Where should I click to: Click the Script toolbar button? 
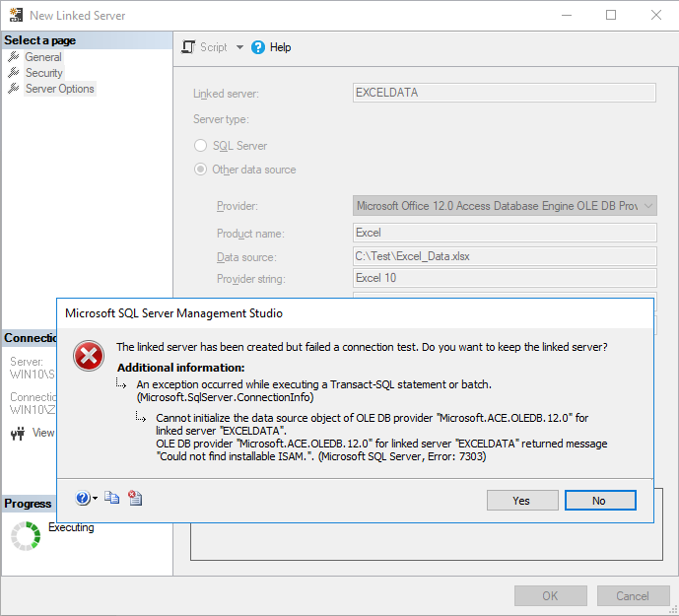tap(204, 46)
